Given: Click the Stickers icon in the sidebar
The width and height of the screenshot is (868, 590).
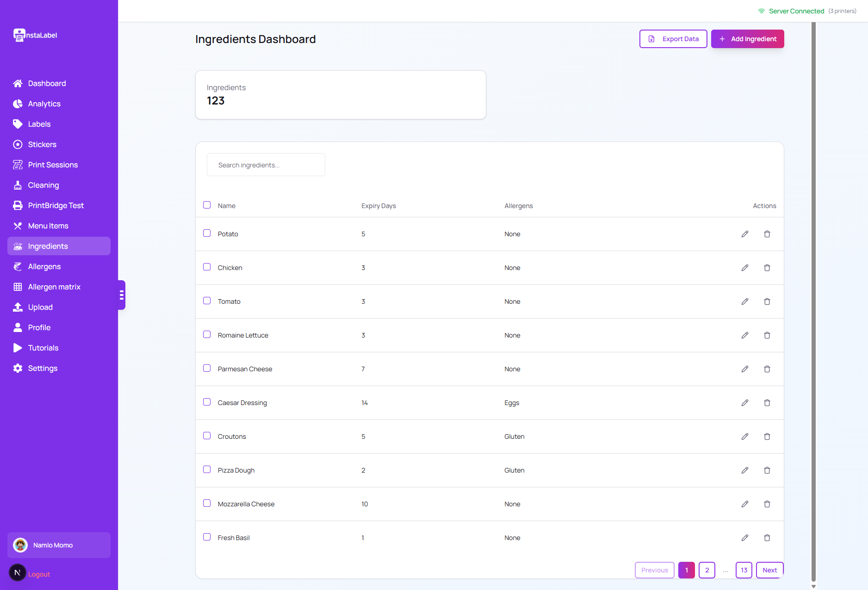Looking at the screenshot, I should tap(18, 144).
